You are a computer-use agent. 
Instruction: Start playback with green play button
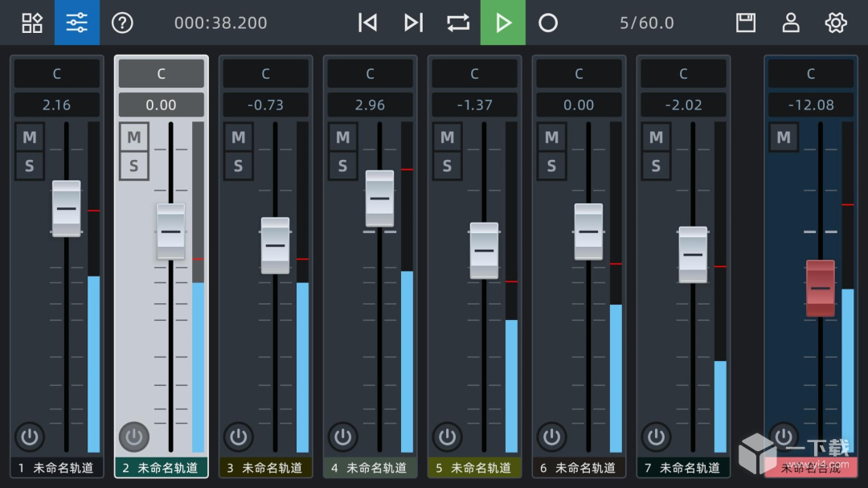[503, 23]
